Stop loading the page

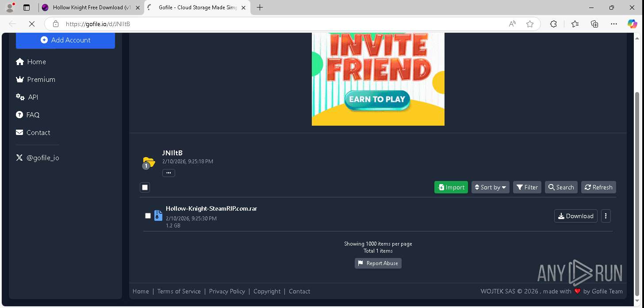pos(31,24)
